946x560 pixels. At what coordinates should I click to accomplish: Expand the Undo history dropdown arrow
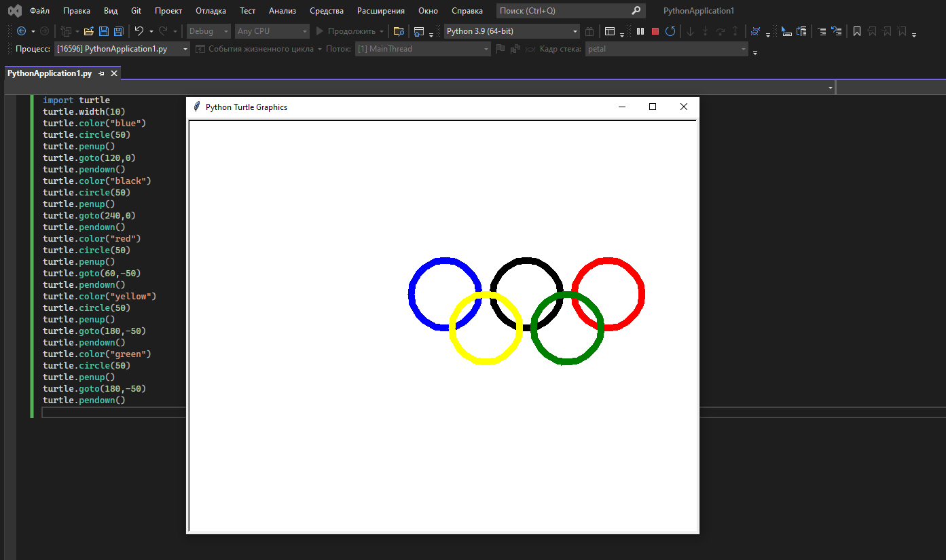pos(151,31)
